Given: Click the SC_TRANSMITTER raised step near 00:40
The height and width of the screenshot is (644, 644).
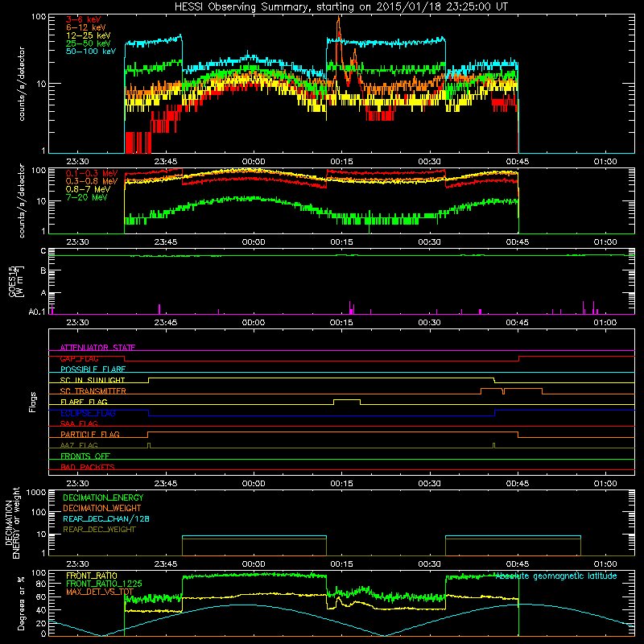Looking at the screenshot, I should click(492, 388).
